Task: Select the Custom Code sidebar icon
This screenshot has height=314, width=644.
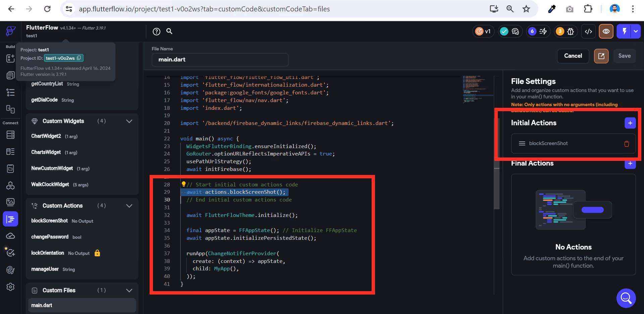Action: tap(10, 219)
